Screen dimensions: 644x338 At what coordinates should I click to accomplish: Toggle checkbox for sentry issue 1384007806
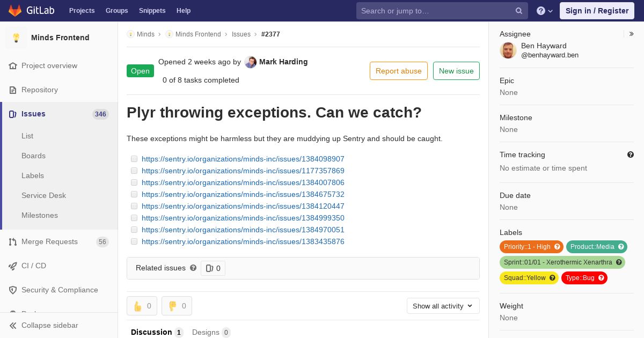134,182
